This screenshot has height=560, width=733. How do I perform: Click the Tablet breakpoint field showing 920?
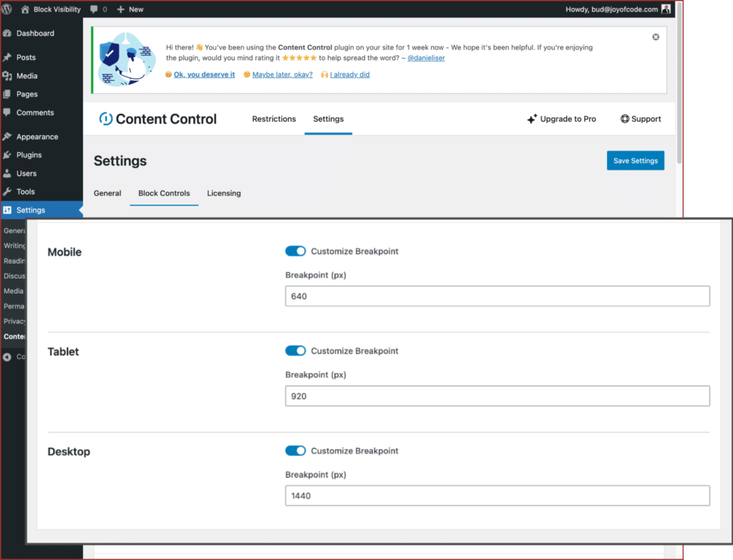pos(497,396)
